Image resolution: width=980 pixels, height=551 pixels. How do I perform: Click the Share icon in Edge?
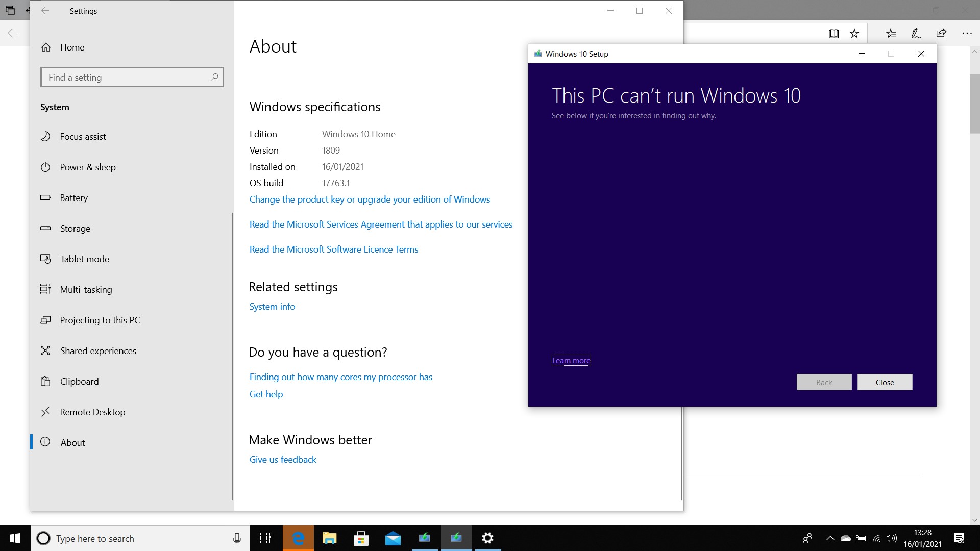pos(941,34)
